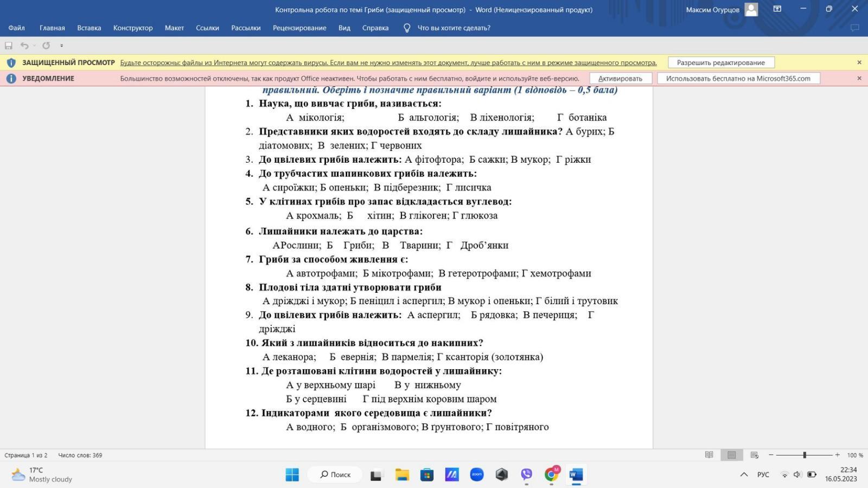
Task: Open Viber from the taskbar
Action: click(x=527, y=474)
